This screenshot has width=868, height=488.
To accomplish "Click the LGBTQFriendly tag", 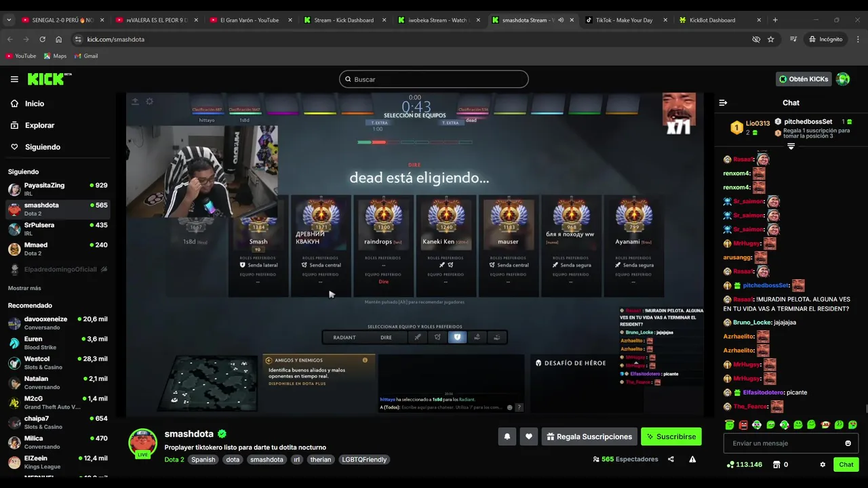I will tap(364, 460).
